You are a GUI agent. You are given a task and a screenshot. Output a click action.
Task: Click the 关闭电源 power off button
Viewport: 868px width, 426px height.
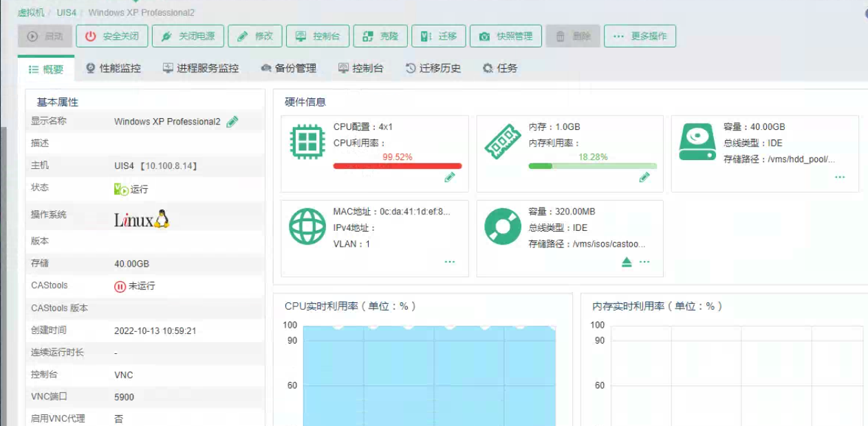pos(188,36)
